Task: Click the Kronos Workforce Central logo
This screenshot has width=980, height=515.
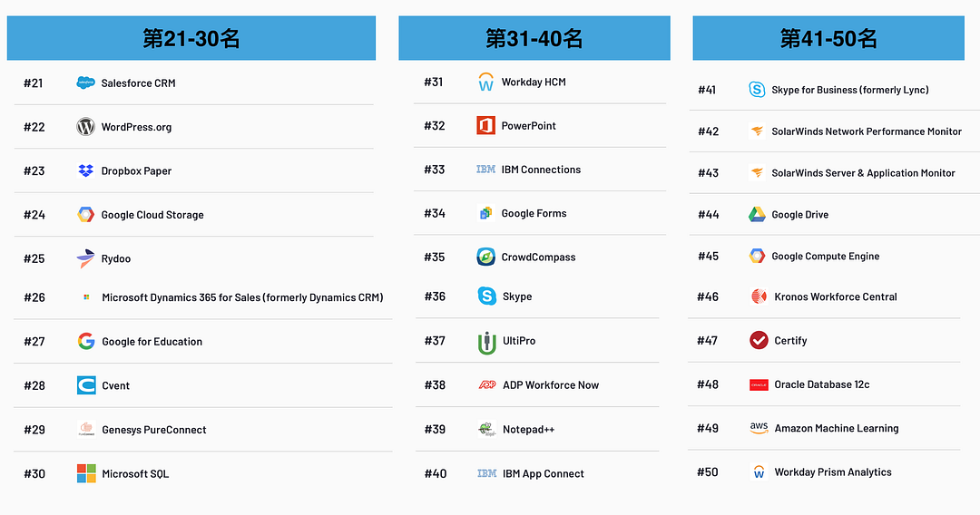Action: pyautogui.click(x=759, y=296)
